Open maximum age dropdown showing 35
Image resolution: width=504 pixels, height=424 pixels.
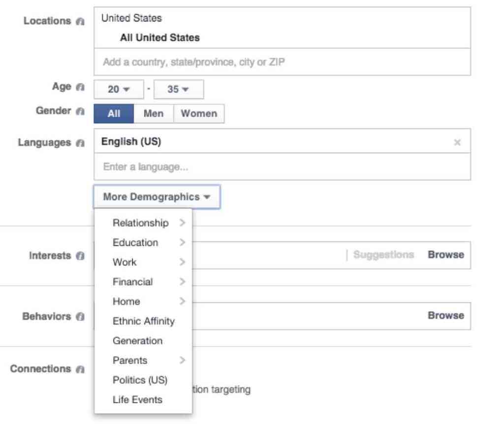click(178, 90)
